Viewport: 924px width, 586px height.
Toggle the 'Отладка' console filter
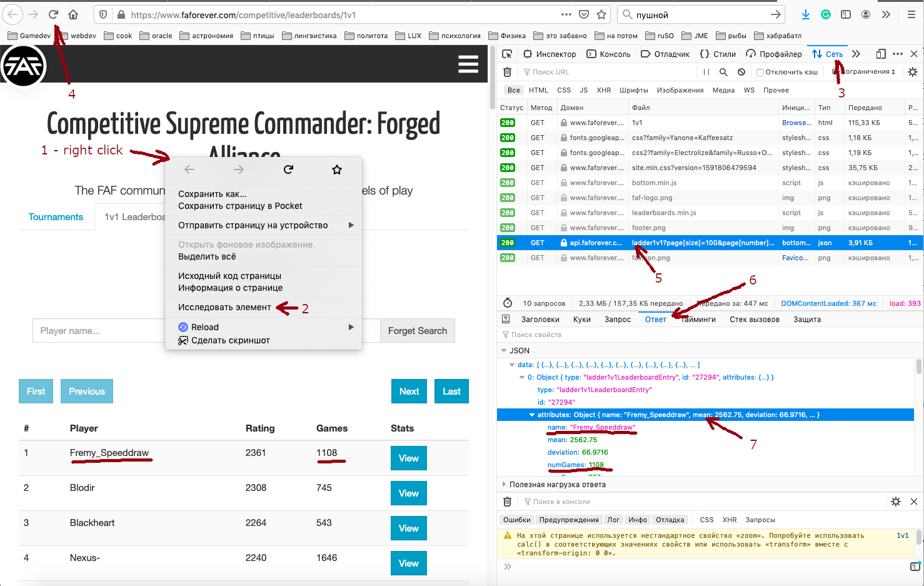[670, 520]
